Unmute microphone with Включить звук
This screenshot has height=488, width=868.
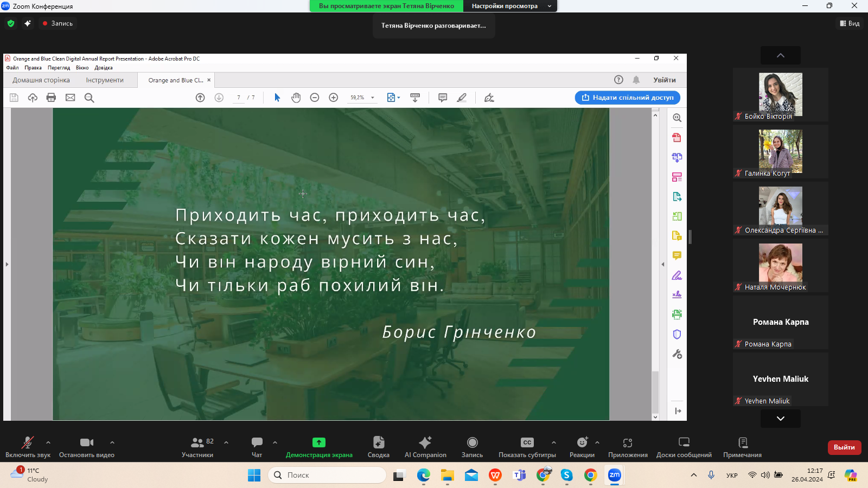click(28, 447)
